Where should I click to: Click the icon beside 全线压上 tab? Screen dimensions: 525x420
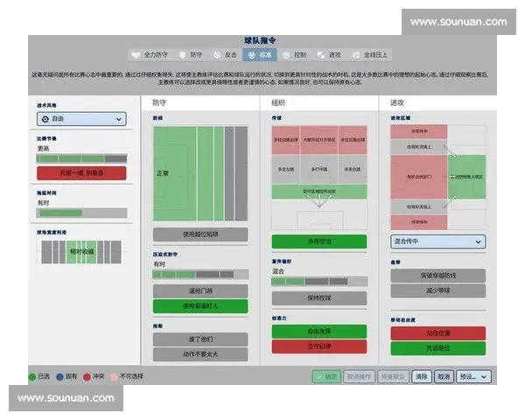356,55
